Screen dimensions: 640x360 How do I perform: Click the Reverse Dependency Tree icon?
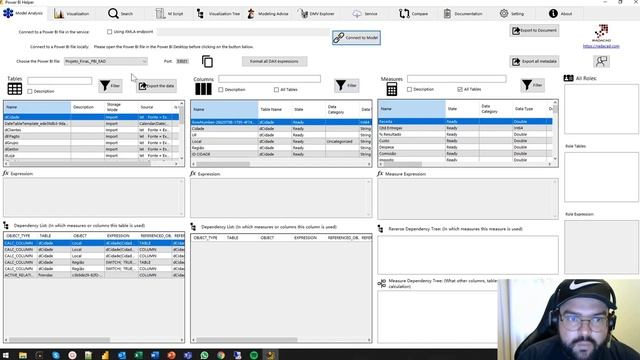click(x=380, y=229)
